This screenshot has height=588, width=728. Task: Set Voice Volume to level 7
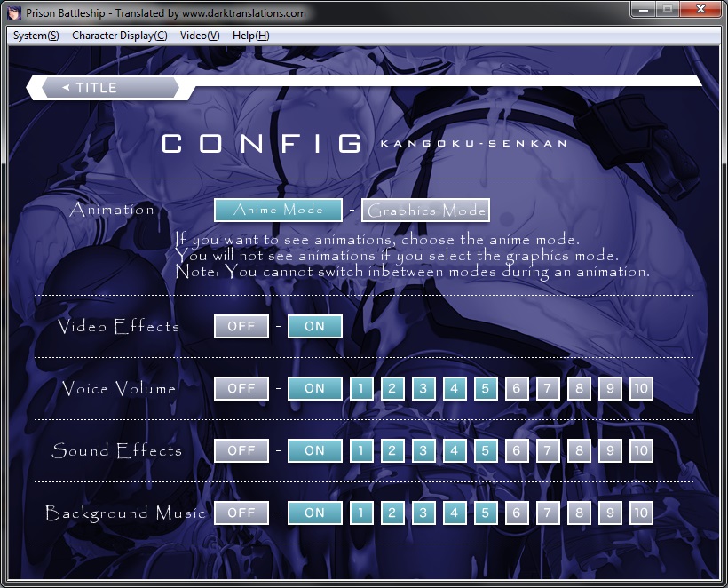[548, 388]
